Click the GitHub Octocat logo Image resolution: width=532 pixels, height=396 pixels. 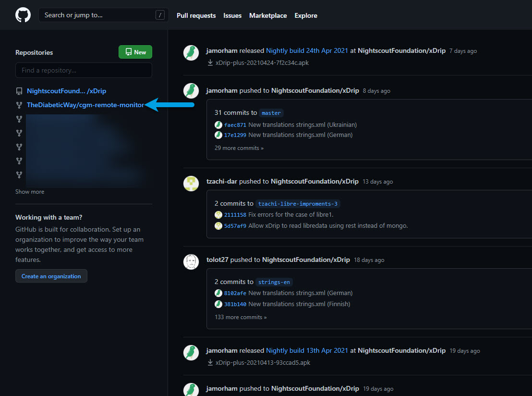click(x=23, y=15)
